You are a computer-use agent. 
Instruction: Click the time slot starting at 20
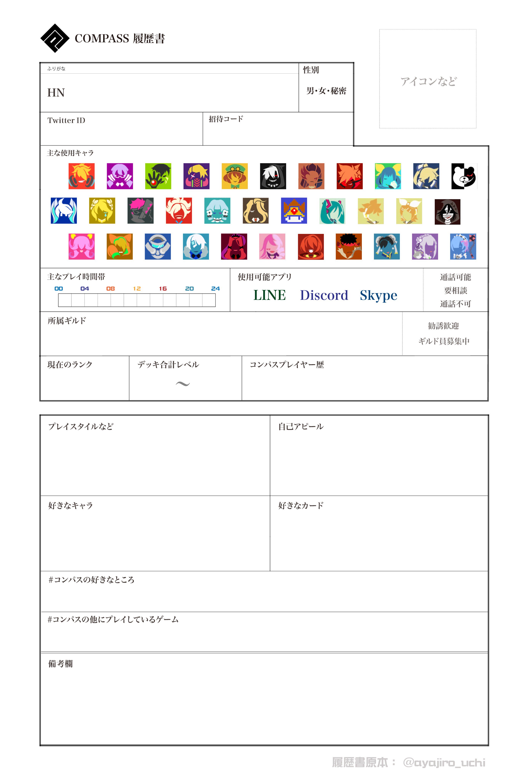pyautogui.click(x=195, y=300)
